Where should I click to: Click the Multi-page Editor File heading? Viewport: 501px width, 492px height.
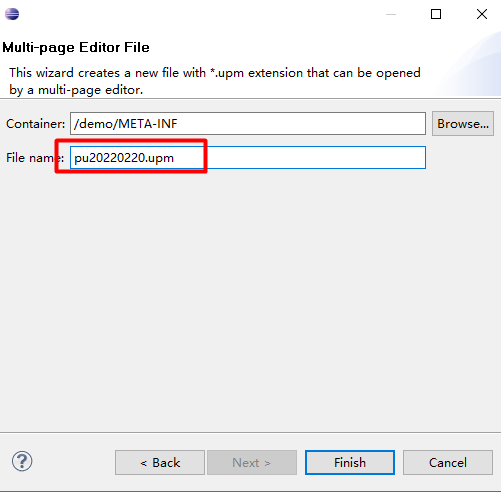[x=76, y=47]
